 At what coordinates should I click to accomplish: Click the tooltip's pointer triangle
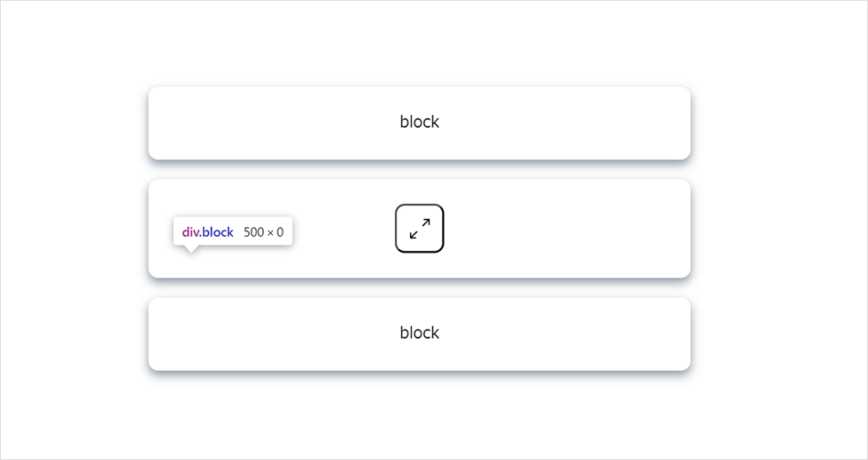[191, 249]
